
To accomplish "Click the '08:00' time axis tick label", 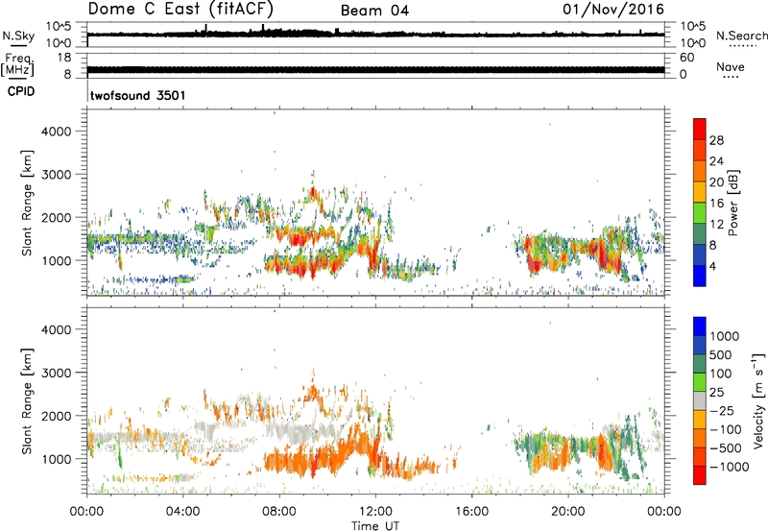I will click(x=279, y=512).
